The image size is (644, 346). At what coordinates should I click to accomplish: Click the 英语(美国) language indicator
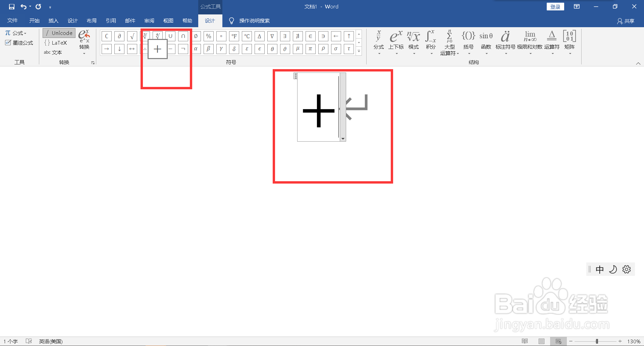coord(51,341)
